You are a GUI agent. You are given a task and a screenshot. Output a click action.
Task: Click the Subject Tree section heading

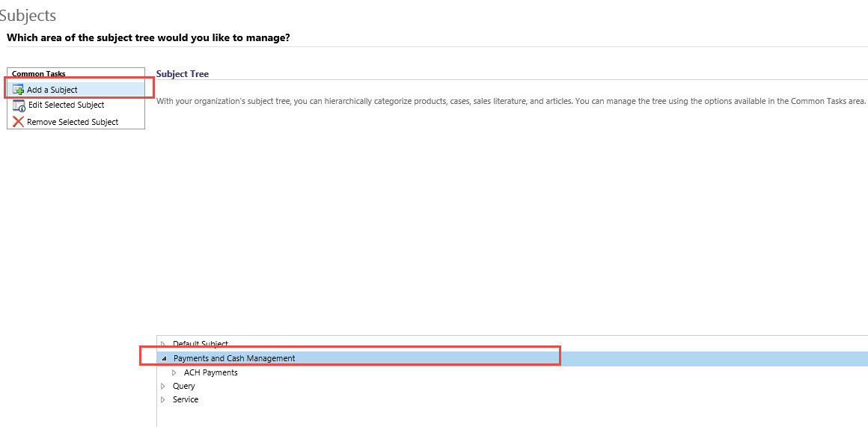183,74
